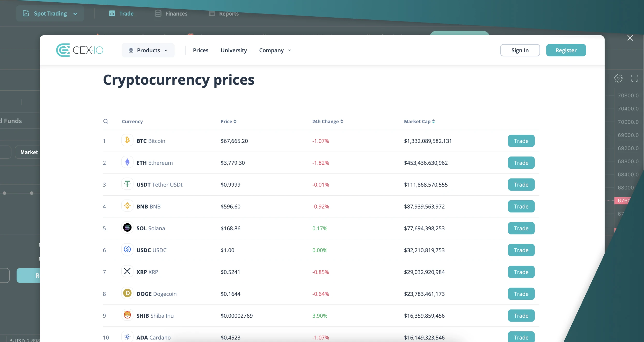Screen dimensions: 644x342
Task: Close the overlay with the X icon
Action: point(630,38)
